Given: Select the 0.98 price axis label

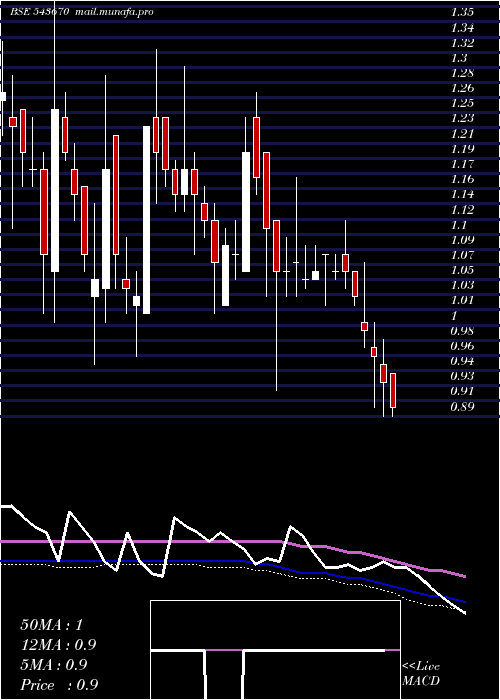Looking at the screenshot, I should pyautogui.click(x=462, y=331).
